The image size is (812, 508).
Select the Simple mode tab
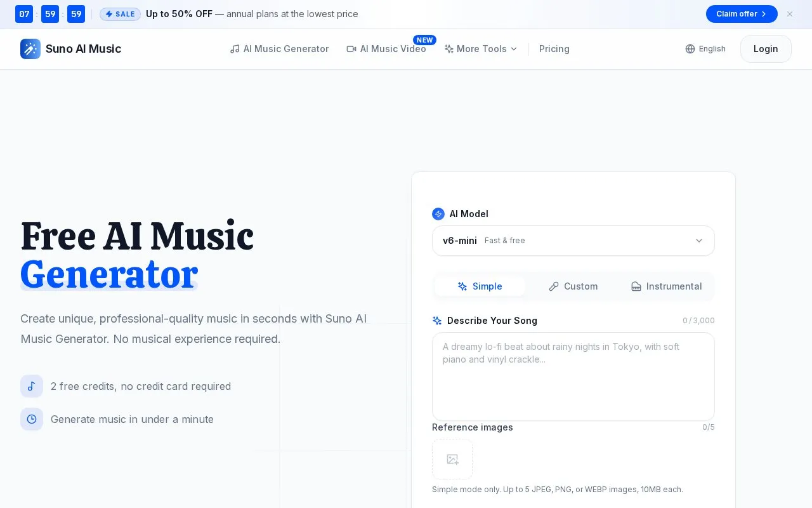point(480,286)
